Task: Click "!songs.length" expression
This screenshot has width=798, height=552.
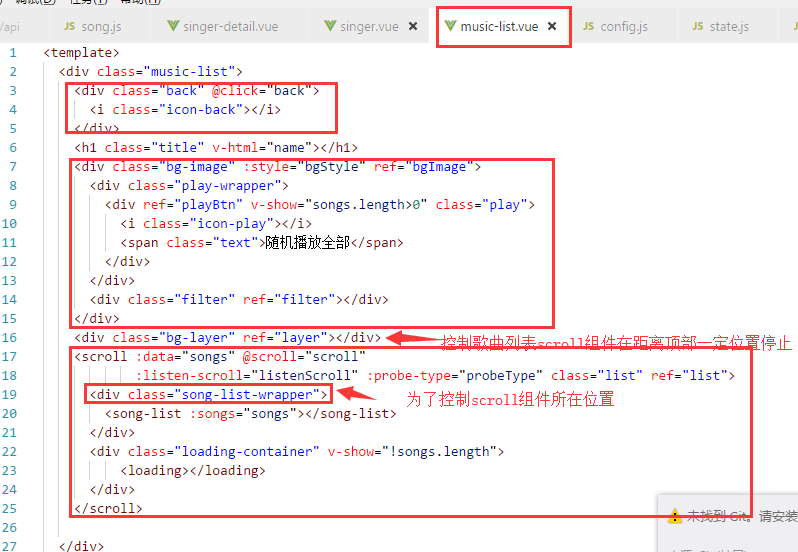Action: [x=439, y=452]
